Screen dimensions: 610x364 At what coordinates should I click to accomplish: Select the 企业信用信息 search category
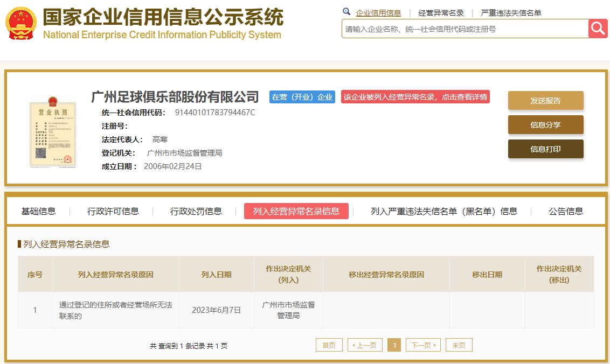[378, 13]
